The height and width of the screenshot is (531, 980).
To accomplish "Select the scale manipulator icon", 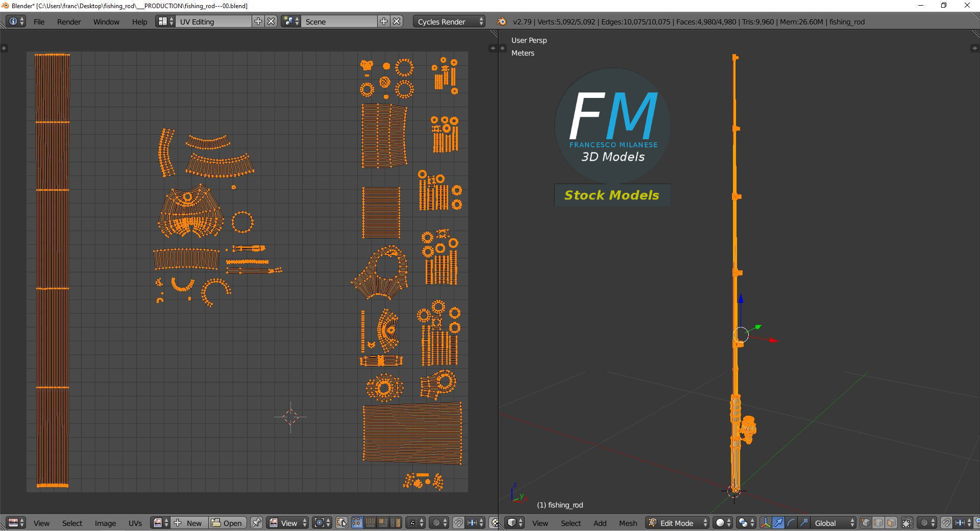I will click(804, 523).
